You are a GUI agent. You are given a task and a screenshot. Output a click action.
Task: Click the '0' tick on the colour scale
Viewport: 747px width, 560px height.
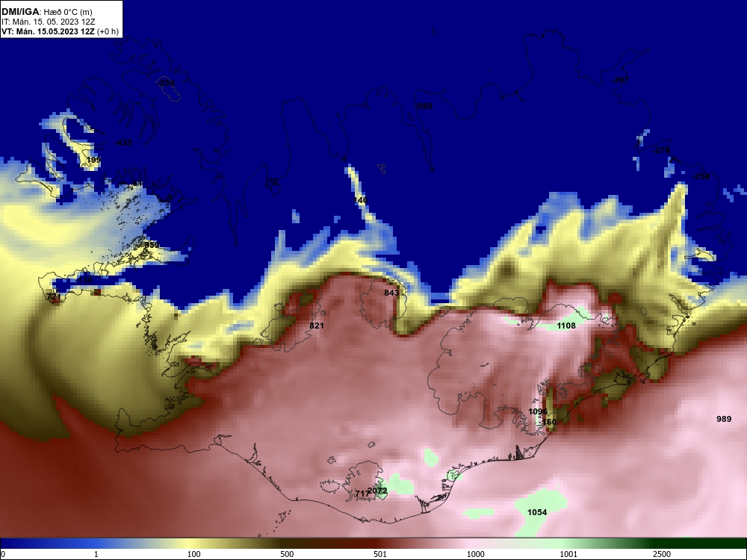[x=2, y=554]
